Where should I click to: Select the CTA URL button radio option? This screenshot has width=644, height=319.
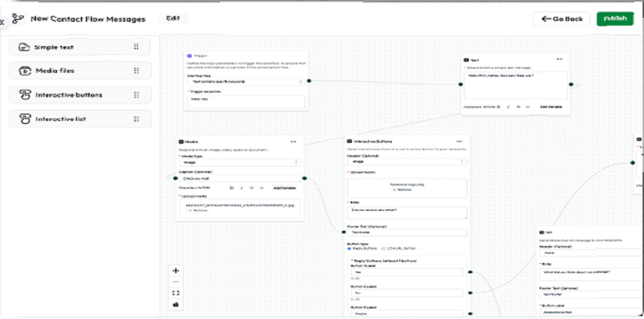[x=382, y=248]
